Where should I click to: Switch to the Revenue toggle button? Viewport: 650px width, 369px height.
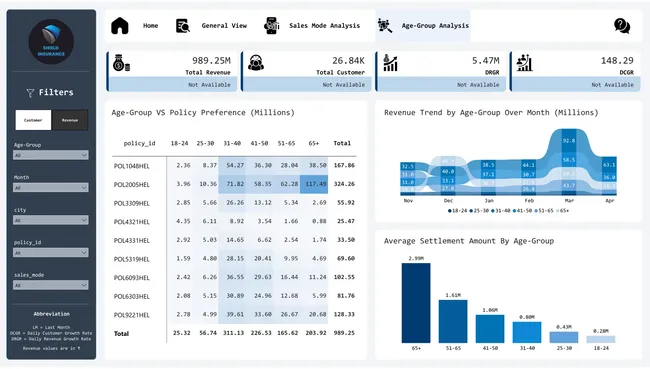[x=70, y=120]
